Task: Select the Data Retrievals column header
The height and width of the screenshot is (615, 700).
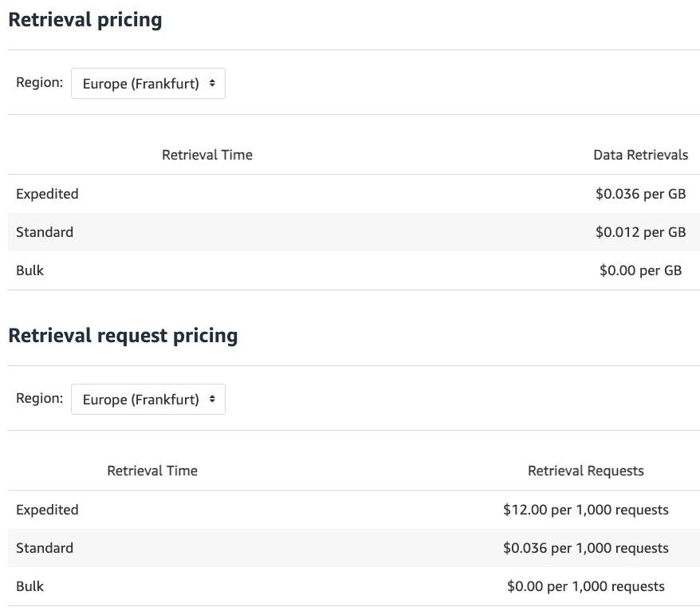Action: 640,156
